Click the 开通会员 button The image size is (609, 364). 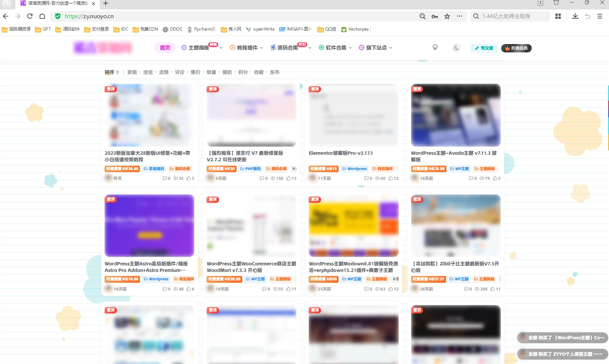coord(516,48)
